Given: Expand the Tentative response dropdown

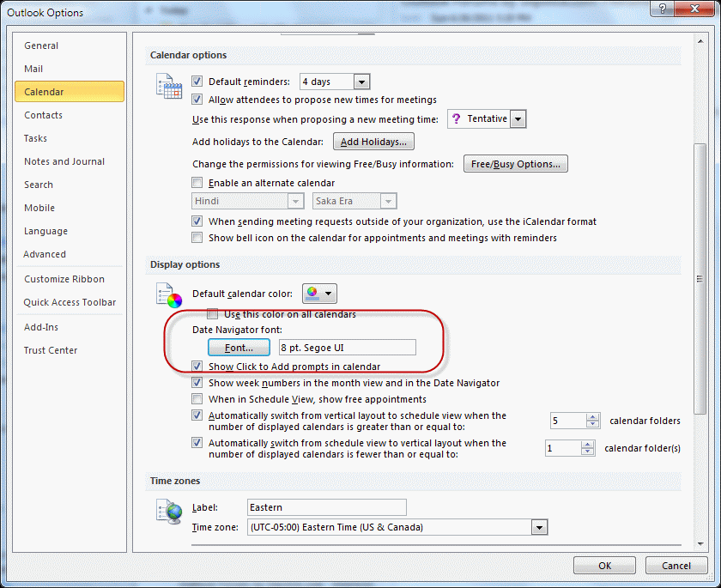Looking at the screenshot, I should click(x=518, y=119).
